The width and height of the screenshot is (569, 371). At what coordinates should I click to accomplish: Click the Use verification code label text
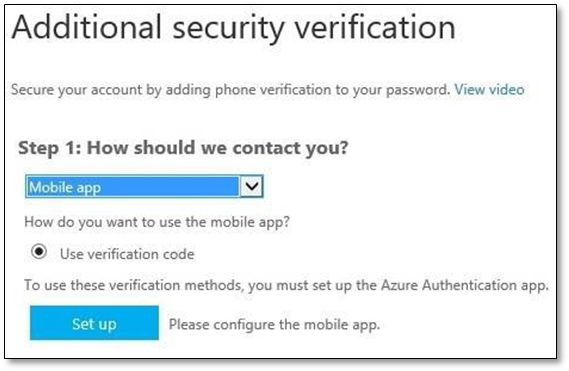tap(127, 254)
